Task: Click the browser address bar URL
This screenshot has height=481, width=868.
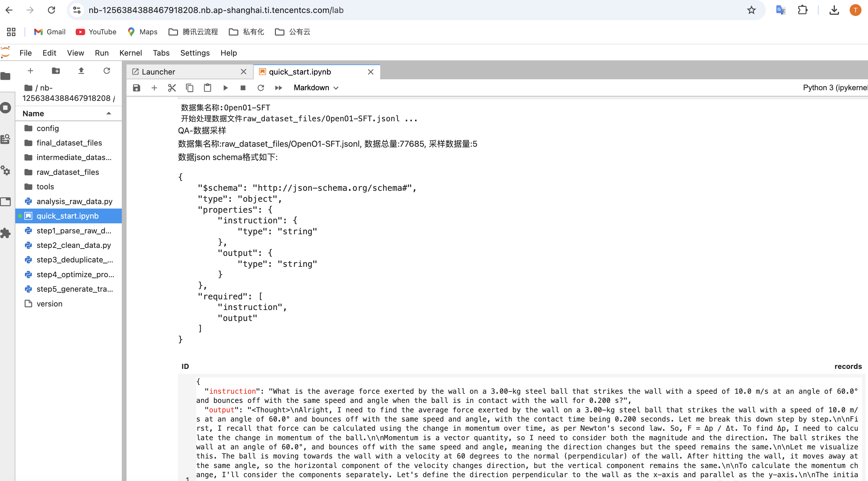Action: click(x=216, y=10)
